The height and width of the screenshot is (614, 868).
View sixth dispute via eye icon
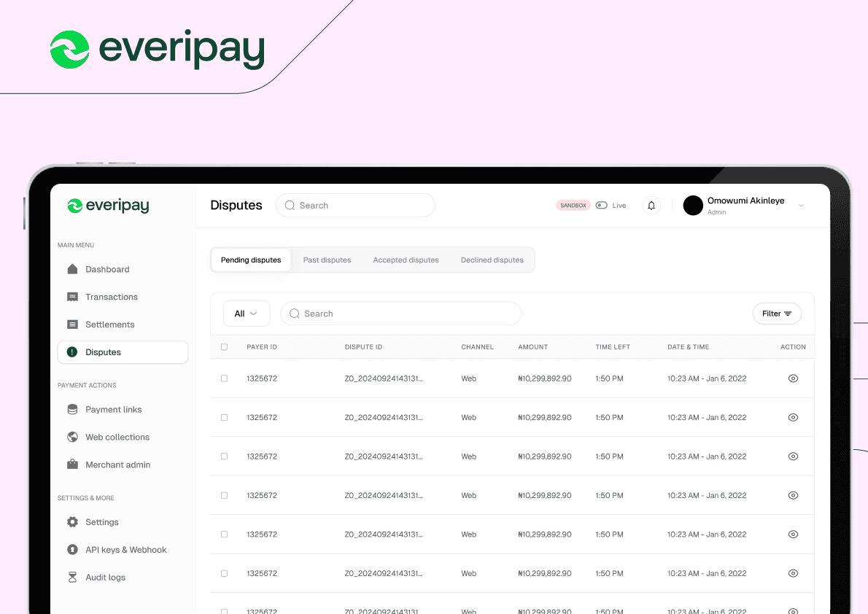[x=794, y=574]
